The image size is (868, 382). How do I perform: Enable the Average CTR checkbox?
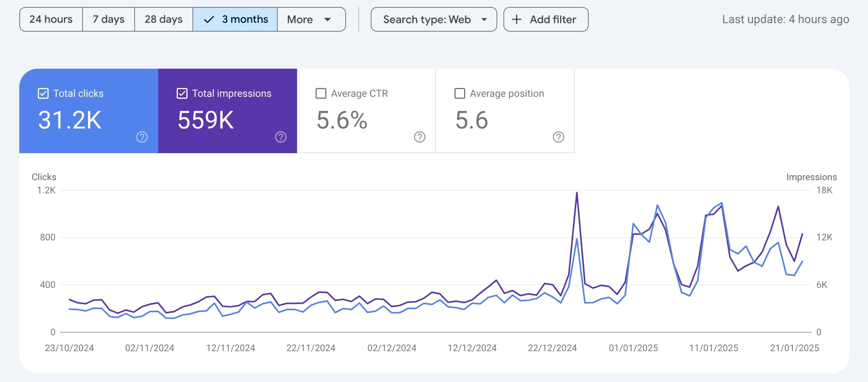tap(321, 93)
